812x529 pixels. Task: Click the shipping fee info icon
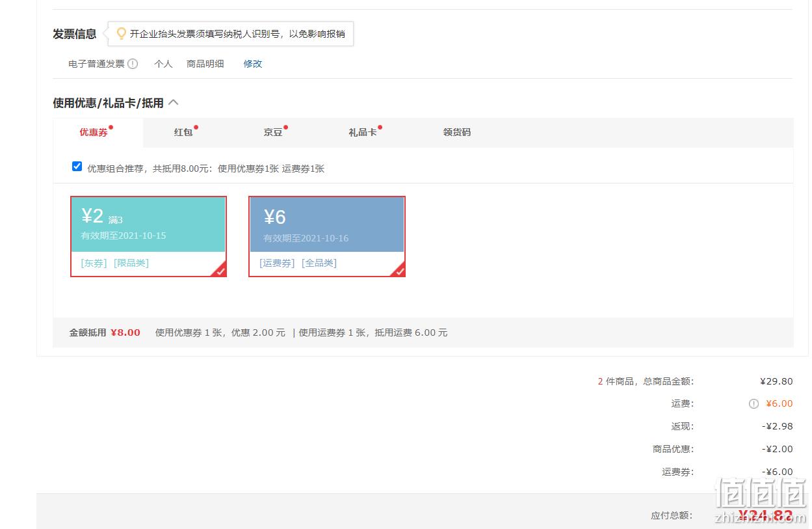(x=753, y=403)
